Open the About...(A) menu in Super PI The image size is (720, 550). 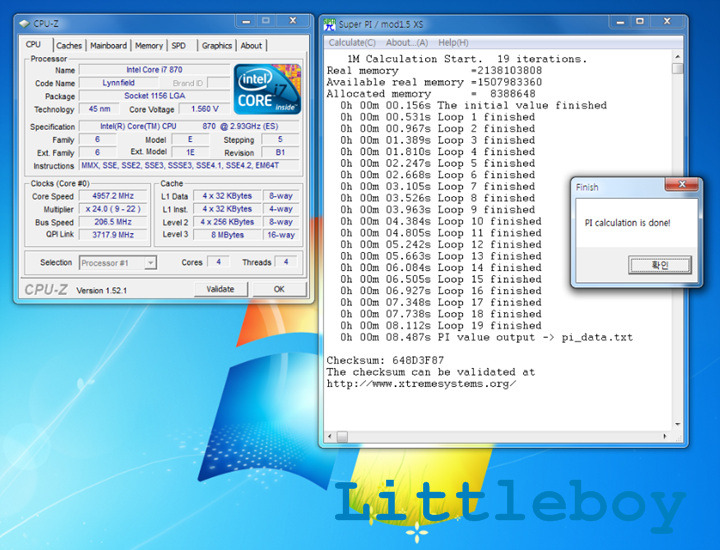(407, 43)
